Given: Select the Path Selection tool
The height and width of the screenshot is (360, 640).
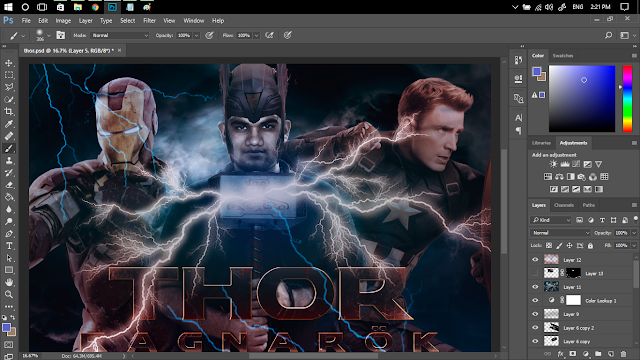Looking at the screenshot, I should pos(9,258).
